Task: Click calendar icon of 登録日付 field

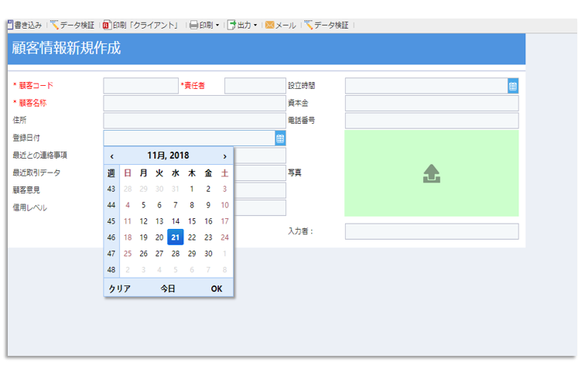Action: (x=280, y=138)
